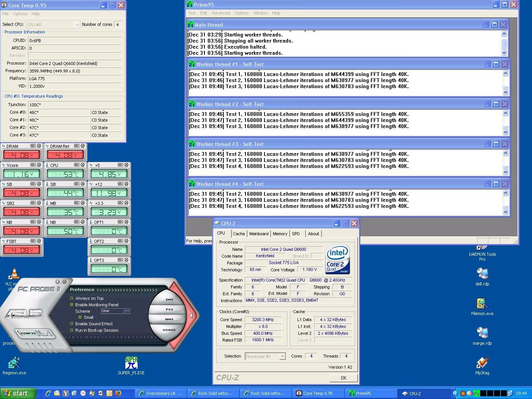The width and height of the screenshot is (532, 399).
Task: Open the Test menu in Prime95
Action: [192, 13]
